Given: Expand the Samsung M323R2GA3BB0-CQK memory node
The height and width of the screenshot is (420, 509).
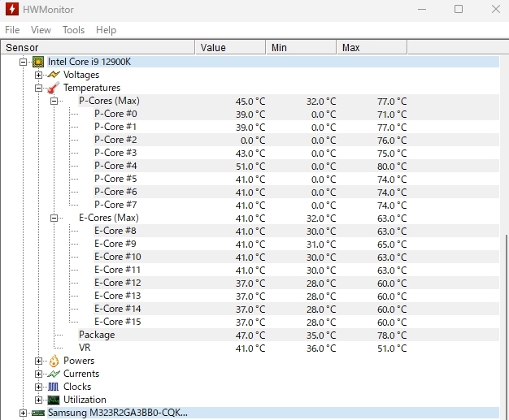Looking at the screenshot, I should coord(23,413).
